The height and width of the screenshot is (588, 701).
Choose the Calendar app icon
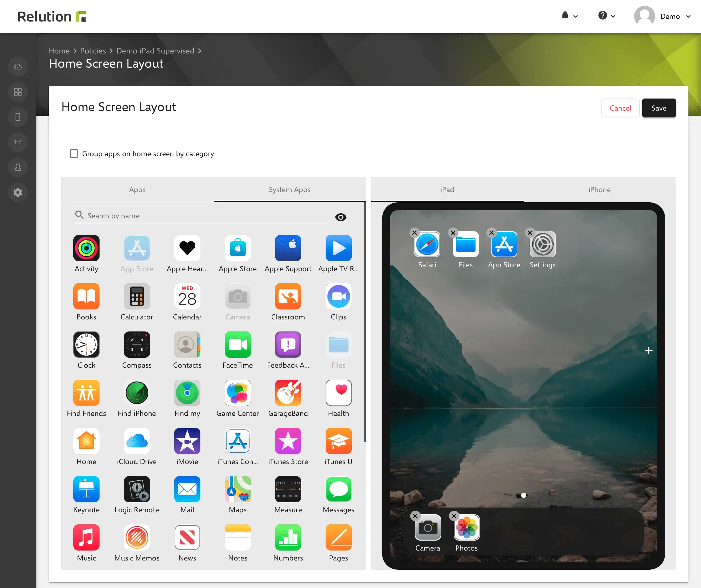click(x=187, y=296)
